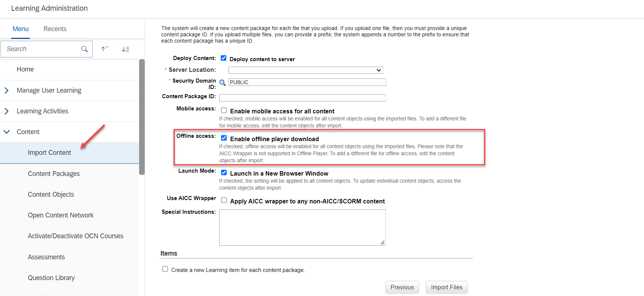Expand the Manage User Learning chevron
This screenshot has height=296, width=644.
click(6, 90)
